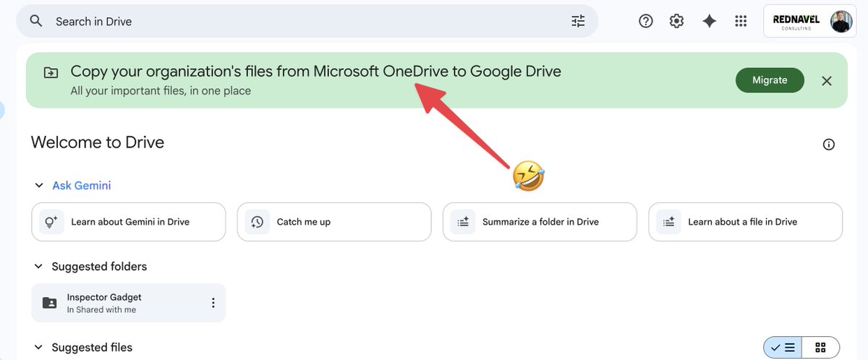
Task: Click the search magnifier icon
Action: [36, 21]
